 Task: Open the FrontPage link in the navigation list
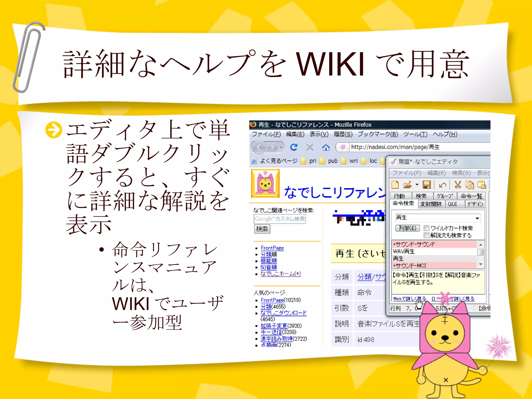(x=272, y=248)
